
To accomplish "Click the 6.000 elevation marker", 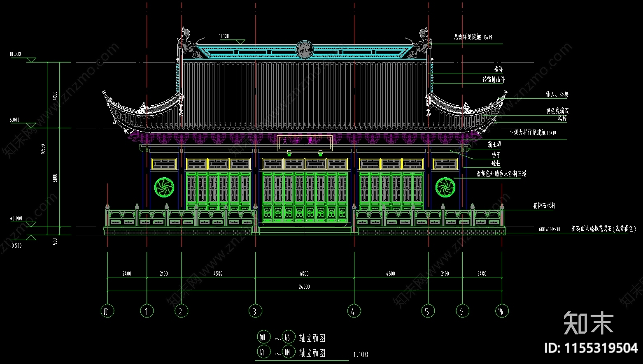I will [14, 120].
